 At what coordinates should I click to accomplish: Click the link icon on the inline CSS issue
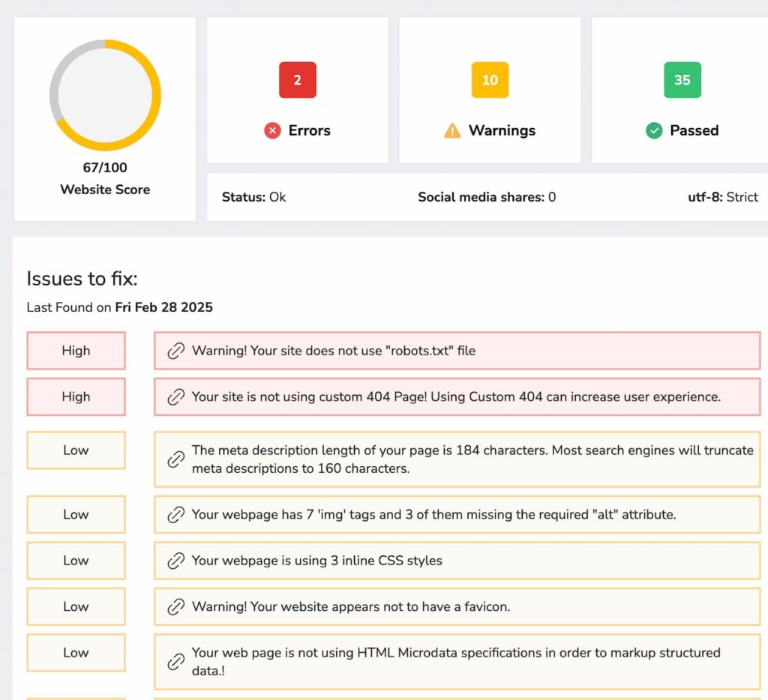click(176, 561)
